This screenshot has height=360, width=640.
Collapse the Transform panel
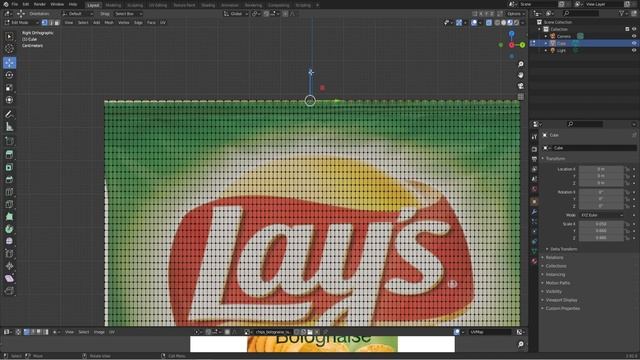click(x=554, y=158)
